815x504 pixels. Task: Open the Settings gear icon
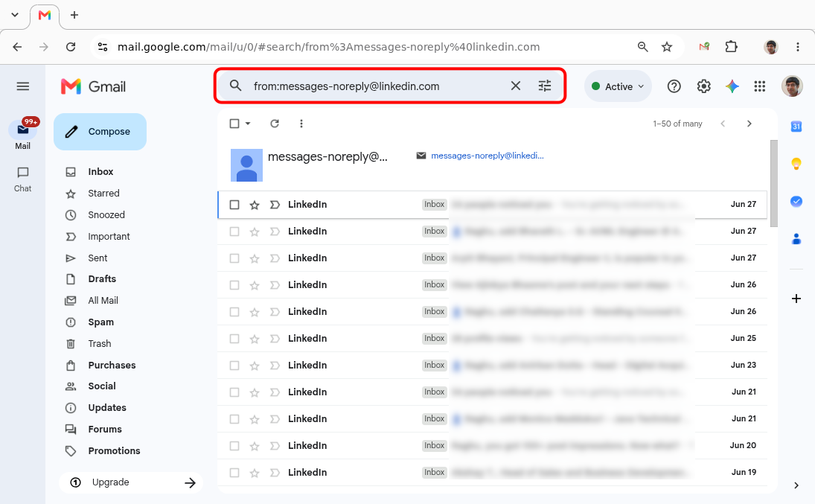(703, 86)
